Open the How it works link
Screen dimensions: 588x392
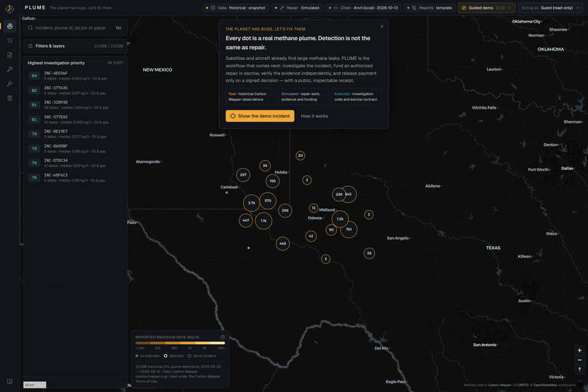[x=314, y=116]
